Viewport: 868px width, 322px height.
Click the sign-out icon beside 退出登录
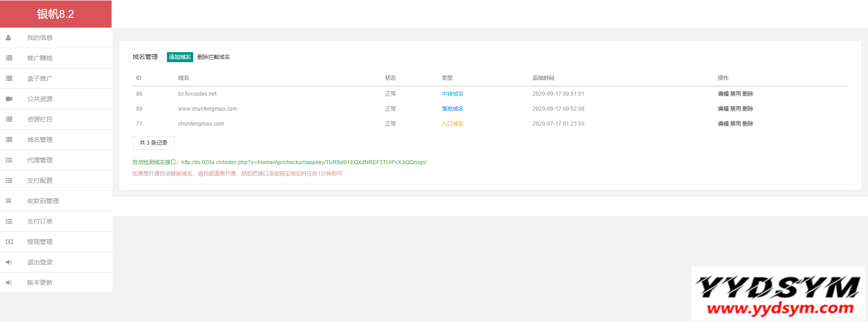(x=9, y=262)
